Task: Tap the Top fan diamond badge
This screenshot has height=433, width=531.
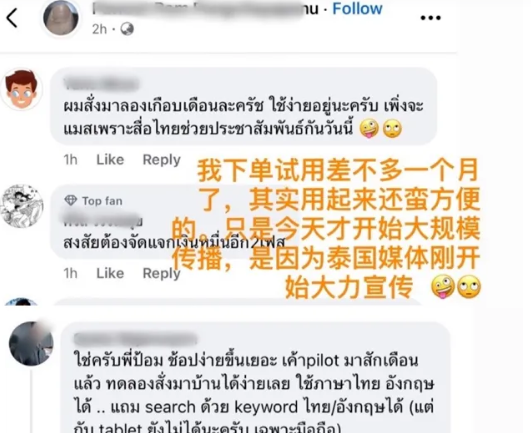Action: pos(71,200)
